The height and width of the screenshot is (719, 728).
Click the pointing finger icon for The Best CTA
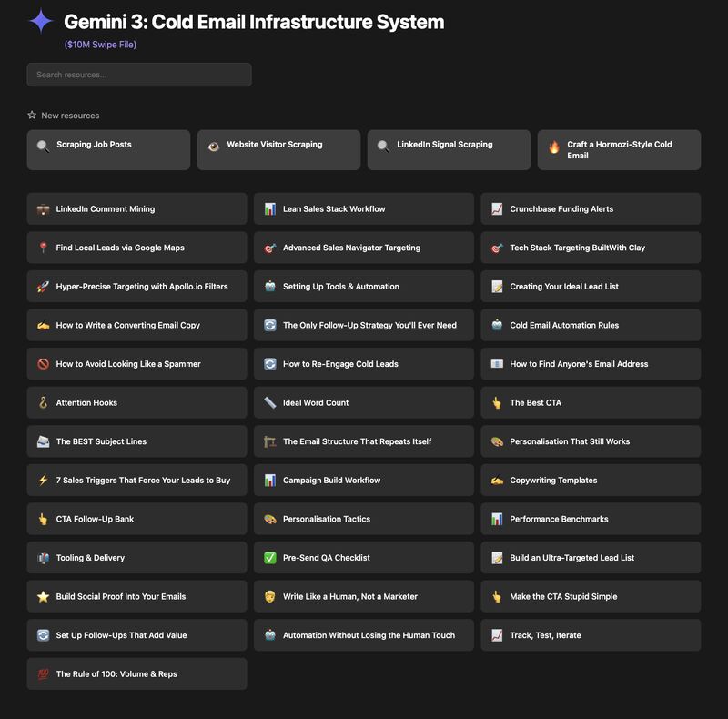click(497, 402)
